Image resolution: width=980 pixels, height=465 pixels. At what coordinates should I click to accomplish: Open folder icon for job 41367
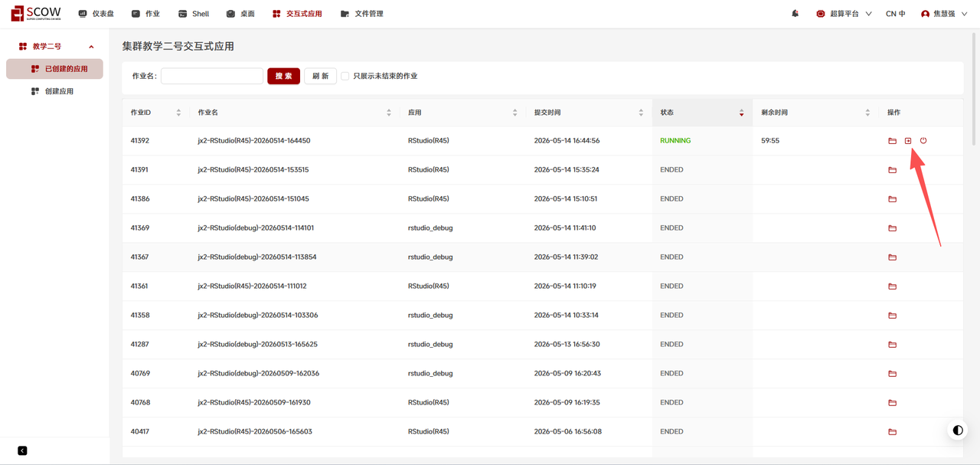point(892,257)
